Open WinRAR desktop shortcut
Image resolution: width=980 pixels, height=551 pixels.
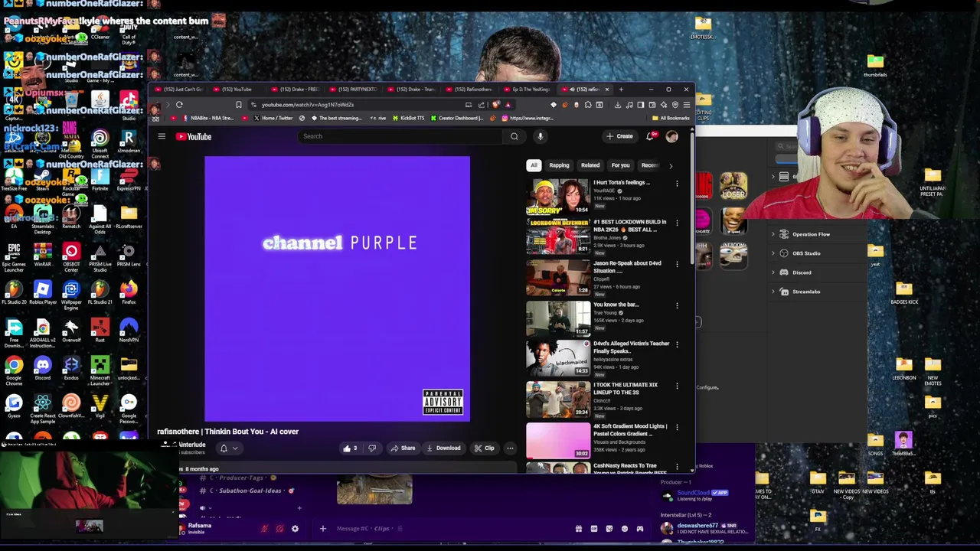pos(42,254)
